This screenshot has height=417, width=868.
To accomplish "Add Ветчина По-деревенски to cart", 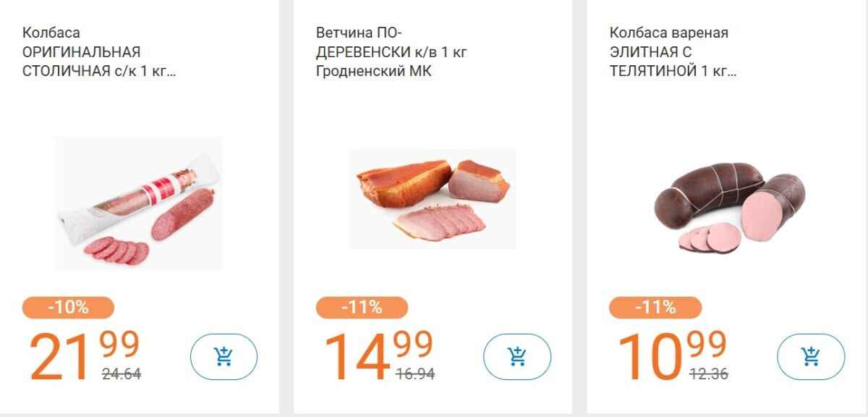I will point(517,356).
